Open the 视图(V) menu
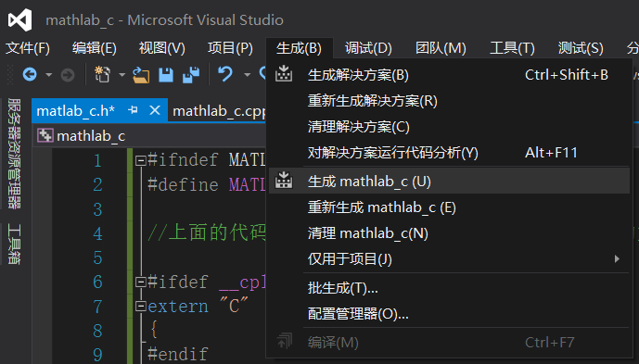The width and height of the screenshot is (639, 364). coord(161,48)
